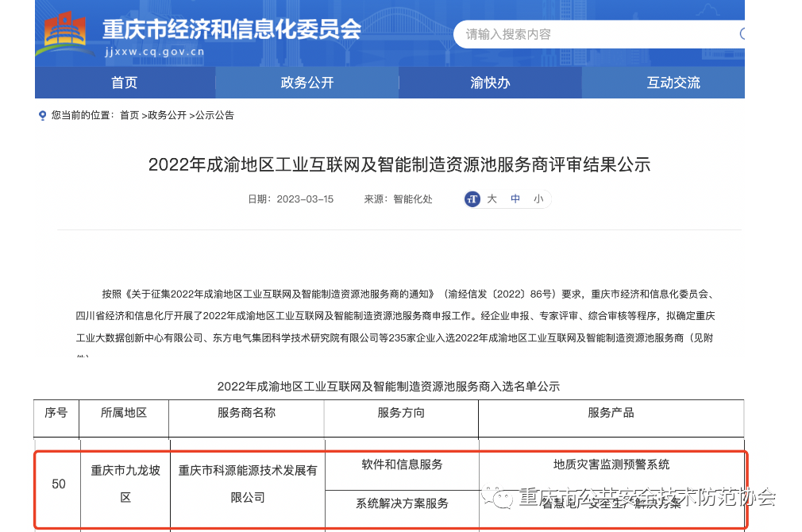802x532 pixels.
Task: Click the table caption 入选名单公示
Action: (389, 386)
